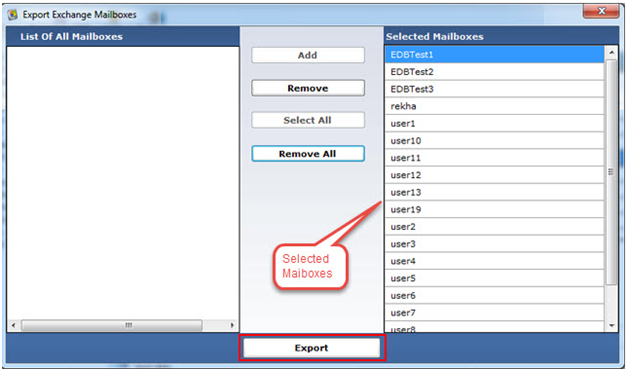Click right arrow of All Mailboxes horizontal scrollbar
Image resolution: width=628 pixels, height=371 pixels.
point(232,325)
